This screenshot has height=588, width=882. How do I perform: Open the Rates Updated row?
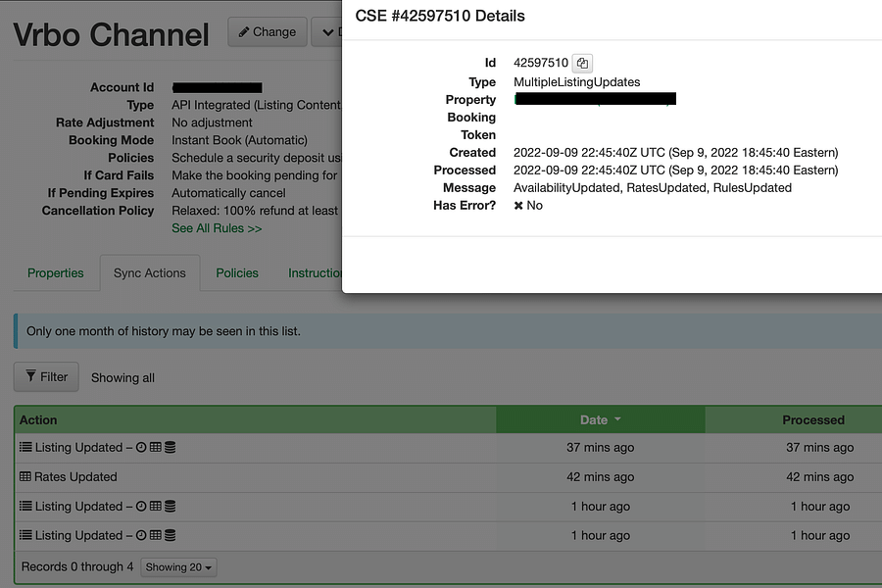pos(75,477)
